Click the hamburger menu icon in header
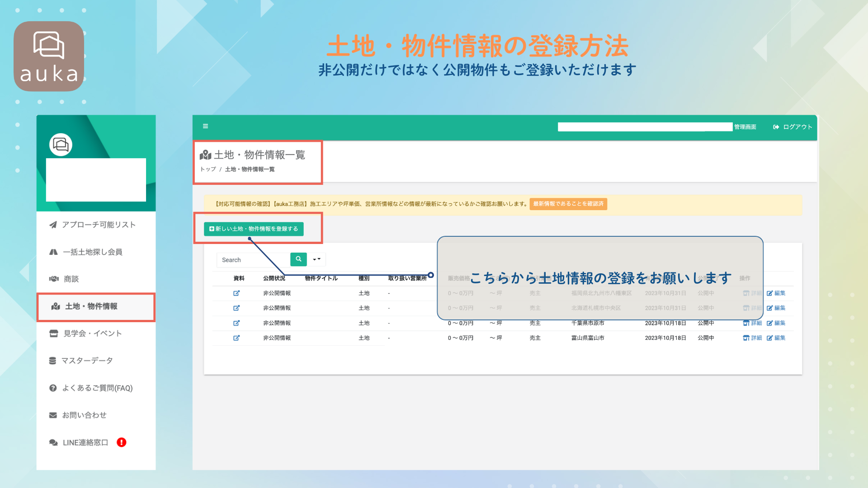 (x=205, y=126)
